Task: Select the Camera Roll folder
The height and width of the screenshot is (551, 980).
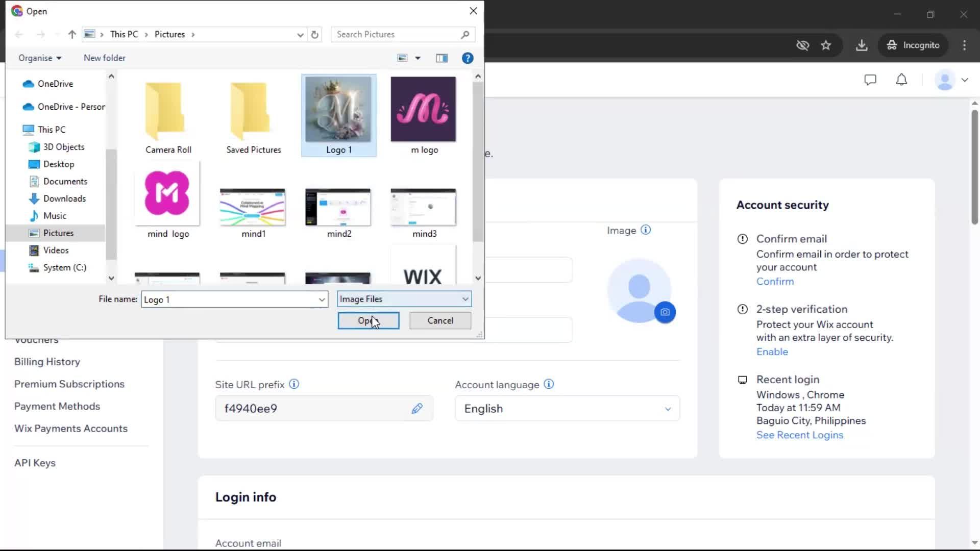Action: pos(168,116)
